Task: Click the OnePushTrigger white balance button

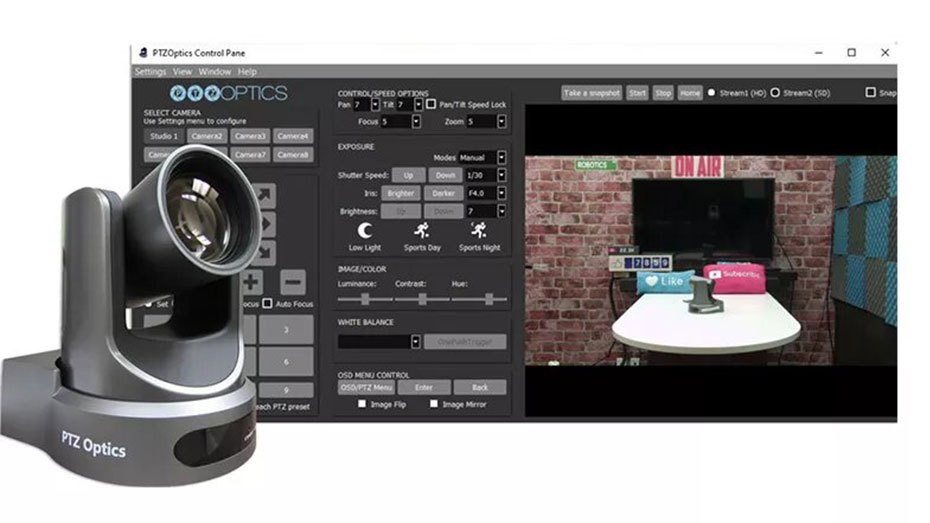Action: tap(466, 342)
